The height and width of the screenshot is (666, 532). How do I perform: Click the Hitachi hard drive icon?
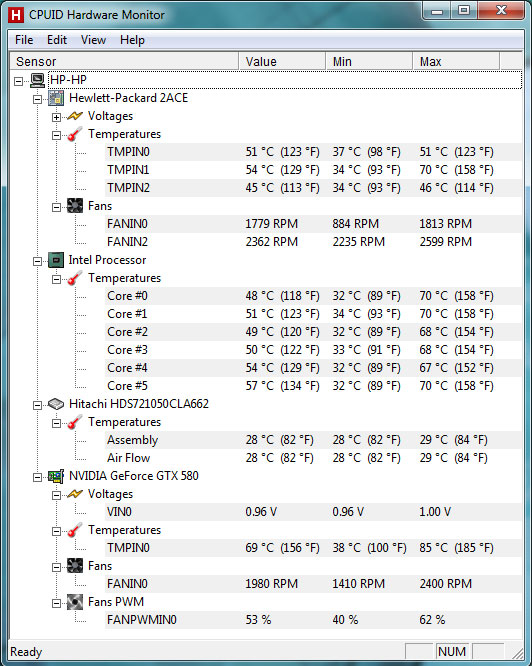pyautogui.click(x=56, y=404)
